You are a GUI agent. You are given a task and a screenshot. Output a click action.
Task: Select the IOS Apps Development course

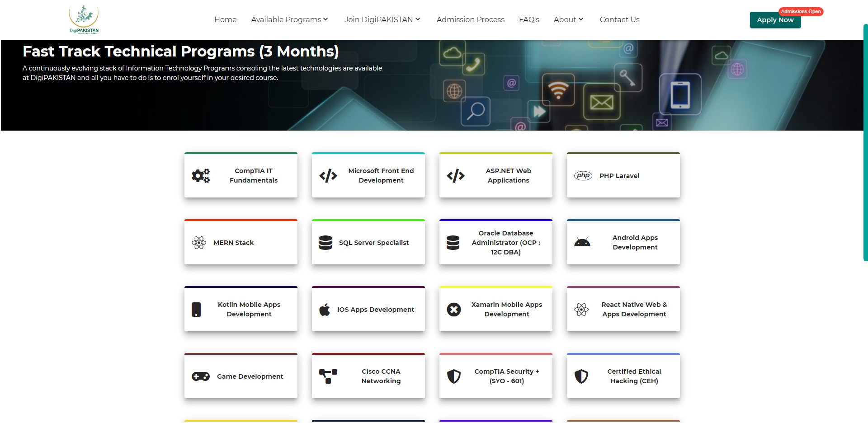[368, 309]
